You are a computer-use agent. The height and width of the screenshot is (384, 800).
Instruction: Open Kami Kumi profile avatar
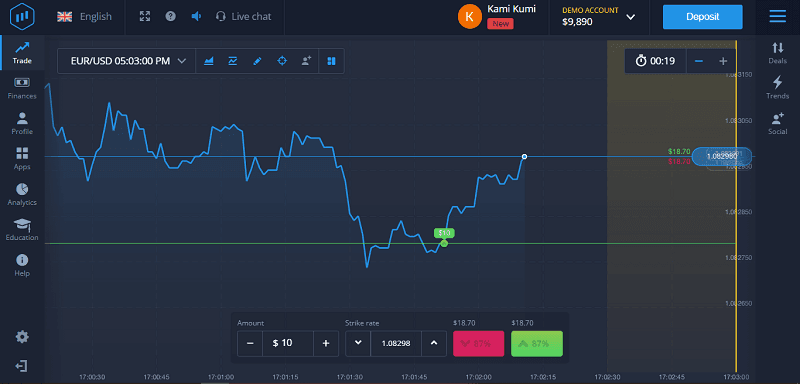(470, 17)
